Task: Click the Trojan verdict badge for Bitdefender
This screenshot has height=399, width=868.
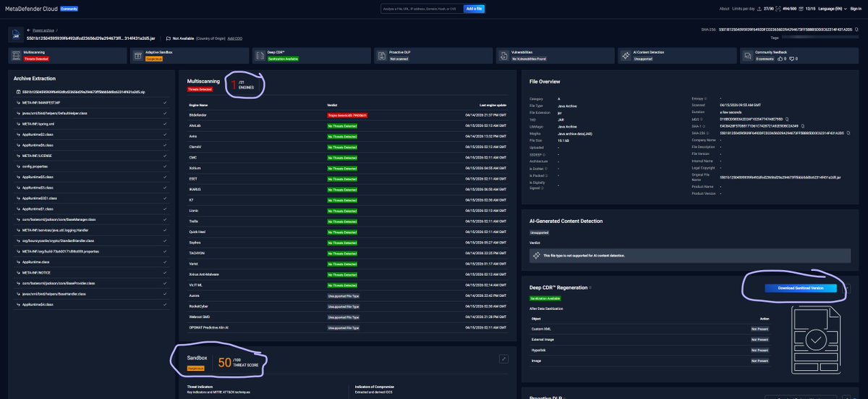Action: (x=348, y=115)
